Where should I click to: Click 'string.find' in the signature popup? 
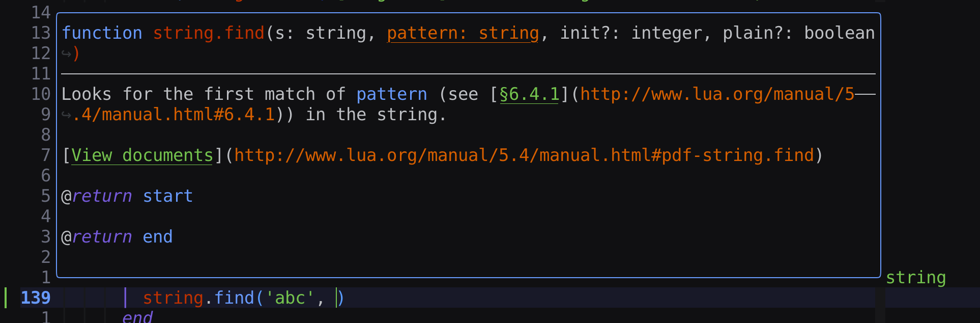coord(209,33)
